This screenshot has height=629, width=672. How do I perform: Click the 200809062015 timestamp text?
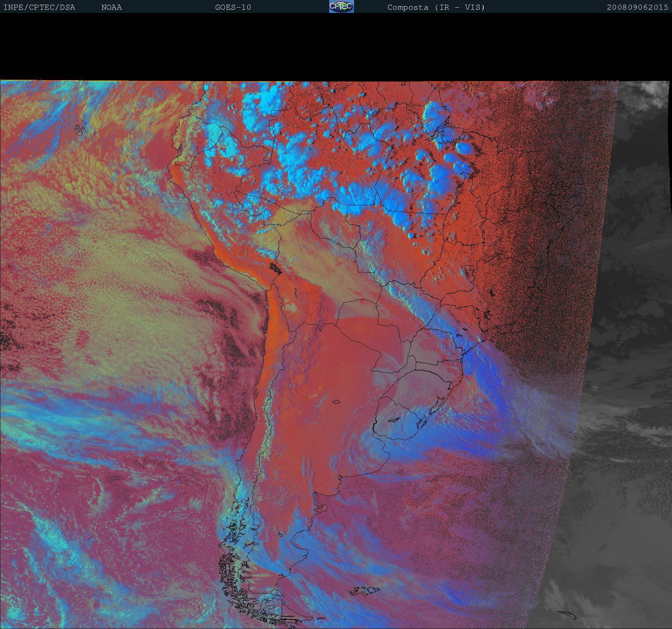[x=637, y=7]
